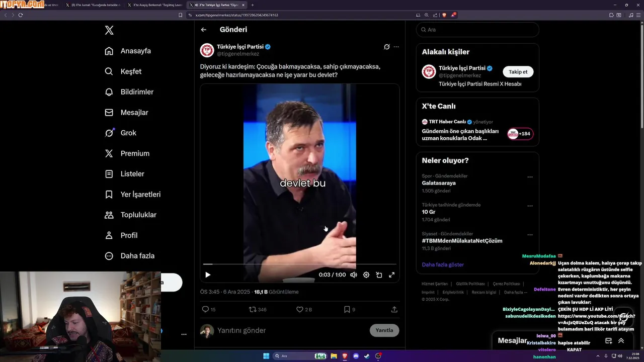Expand the Mesajlar drawer
The height and width of the screenshot is (362, 644).
click(x=621, y=340)
